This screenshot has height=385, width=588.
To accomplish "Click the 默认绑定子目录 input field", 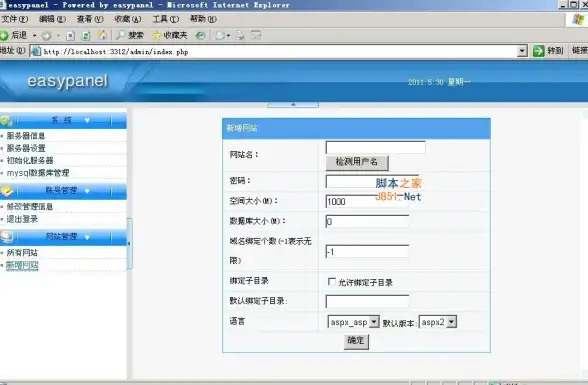I will click(x=367, y=301).
